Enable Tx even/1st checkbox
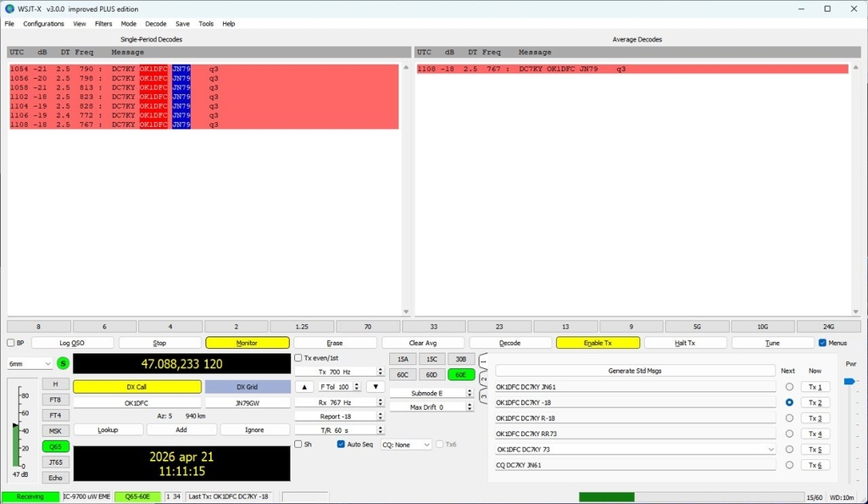The image size is (868, 504). (x=298, y=358)
